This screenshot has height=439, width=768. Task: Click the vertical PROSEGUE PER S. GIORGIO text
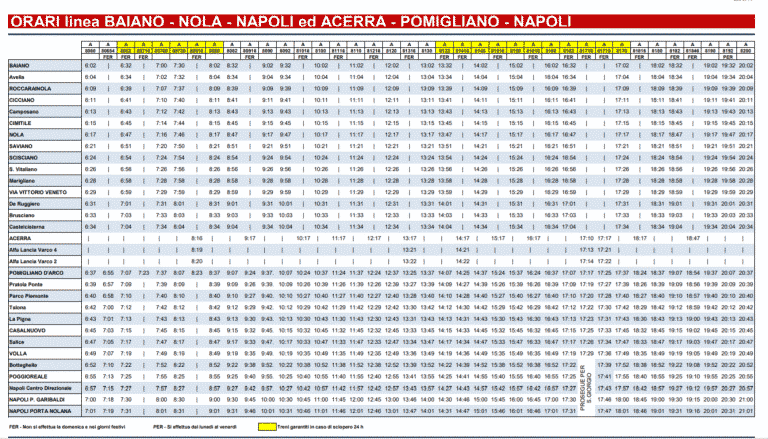(x=586, y=386)
